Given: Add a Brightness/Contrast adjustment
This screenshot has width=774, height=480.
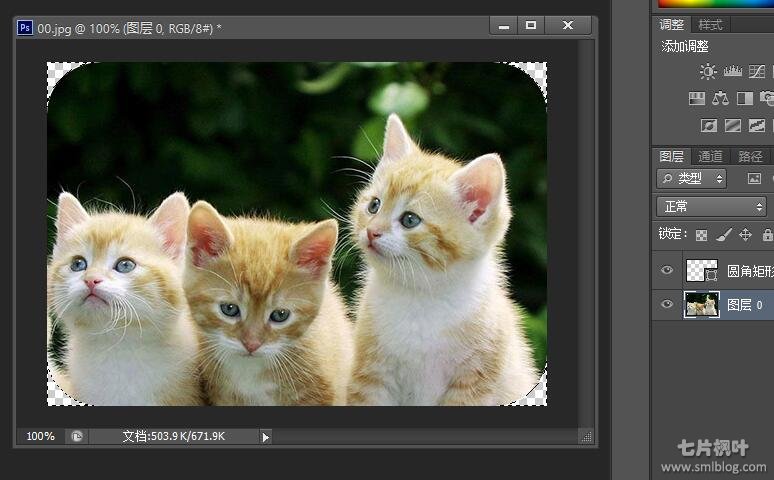Looking at the screenshot, I should pyautogui.click(x=708, y=71).
